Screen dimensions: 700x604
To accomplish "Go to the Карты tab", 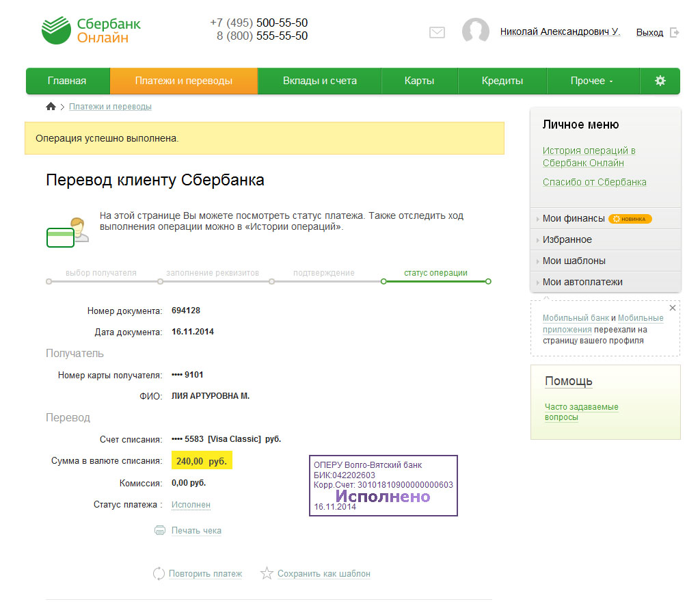I will click(x=419, y=81).
